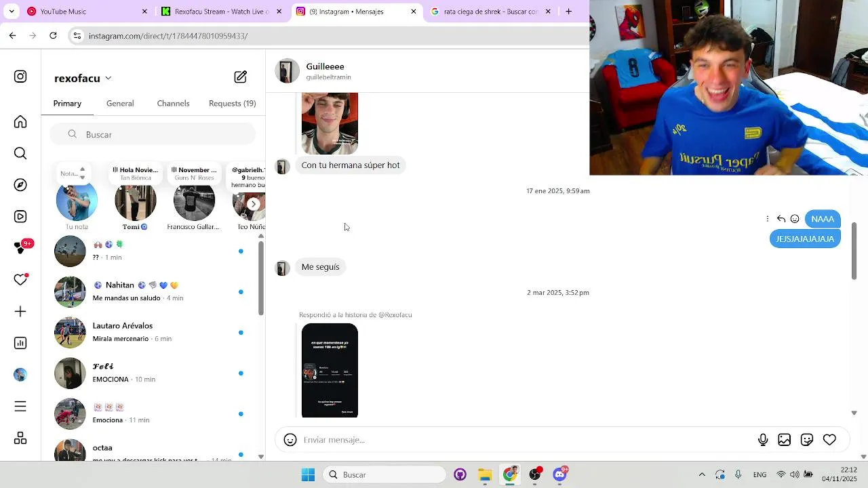Open File Explorer from taskbar

pos(485,474)
